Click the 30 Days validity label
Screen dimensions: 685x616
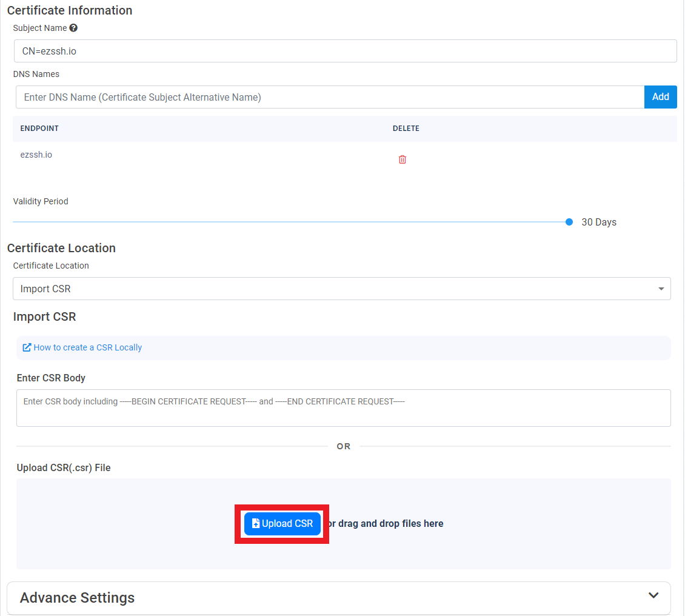click(599, 222)
